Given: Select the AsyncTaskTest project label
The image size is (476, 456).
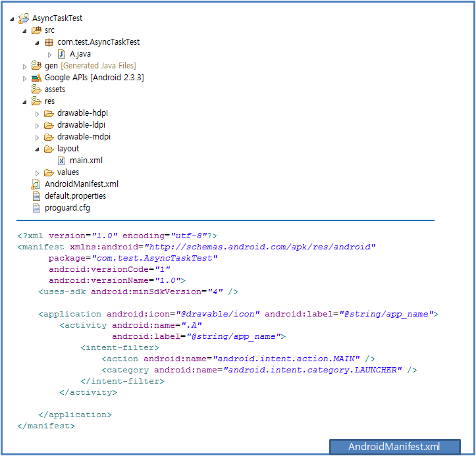Looking at the screenshot, I should click(57, 18).
